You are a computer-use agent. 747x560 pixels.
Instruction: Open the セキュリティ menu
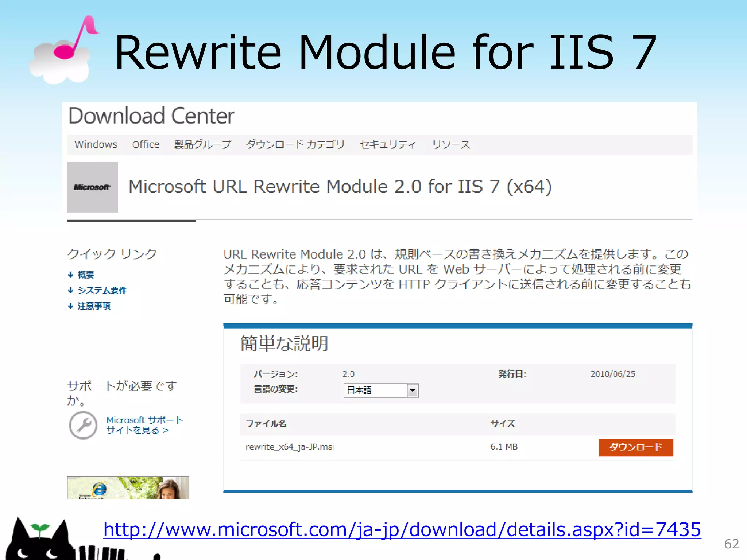tap(388, 144)
